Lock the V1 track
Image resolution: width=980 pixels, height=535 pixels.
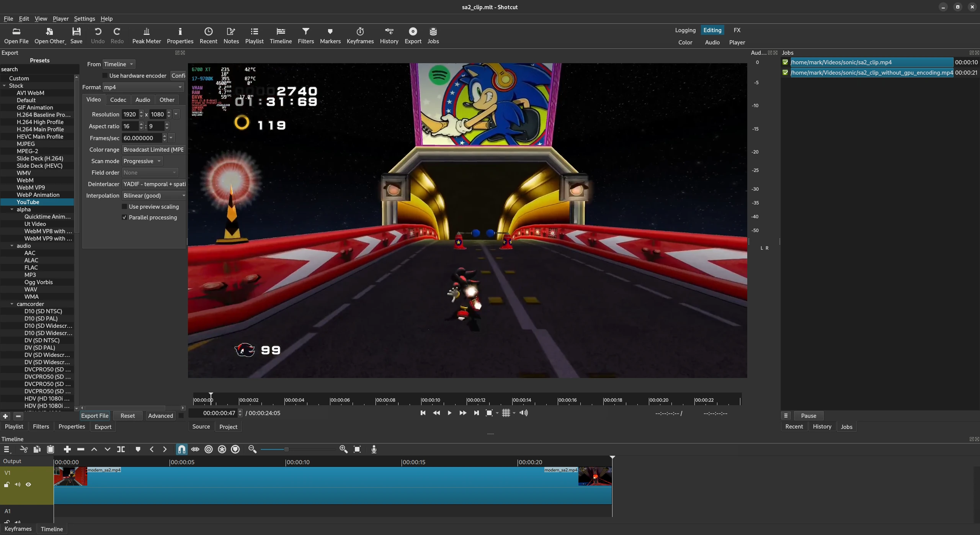[7, 484]
